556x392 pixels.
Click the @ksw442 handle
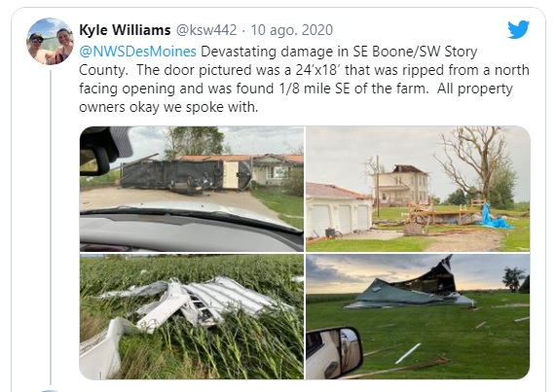click(206, 30)
